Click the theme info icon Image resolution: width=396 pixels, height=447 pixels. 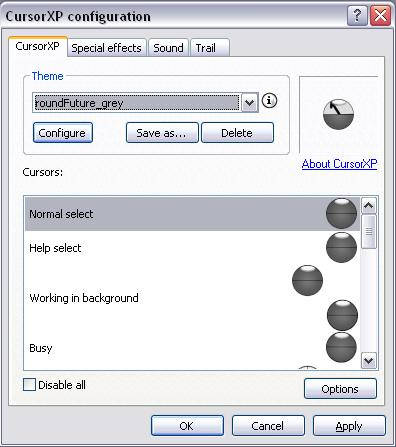click(269, 101)
